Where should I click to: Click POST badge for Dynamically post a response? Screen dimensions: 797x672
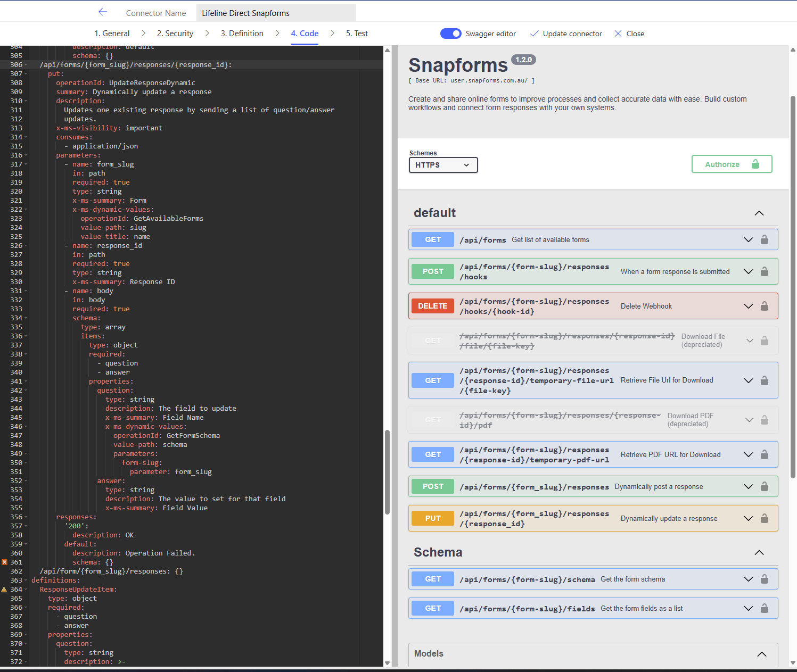pos(433,486)
